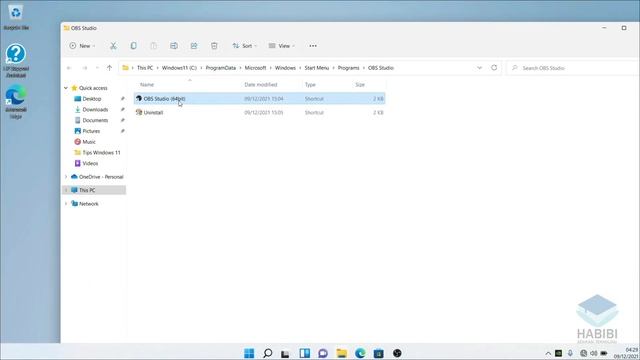Click the Cut scissors icon in the toolbar

click(x=113, y=46)
